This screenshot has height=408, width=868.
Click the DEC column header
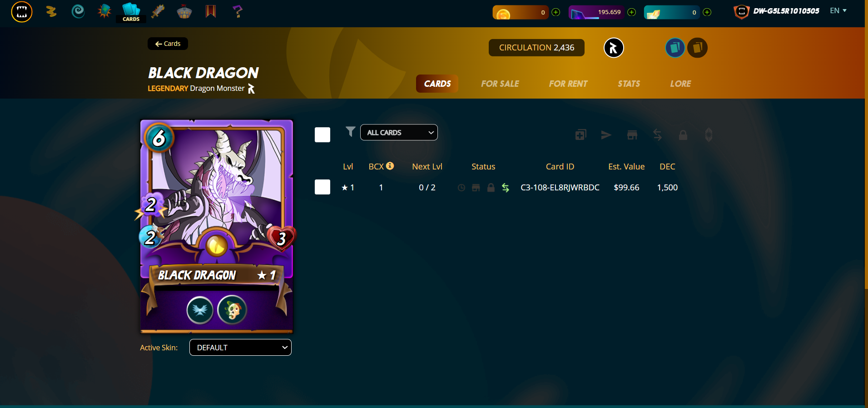[x=667, y=166]
